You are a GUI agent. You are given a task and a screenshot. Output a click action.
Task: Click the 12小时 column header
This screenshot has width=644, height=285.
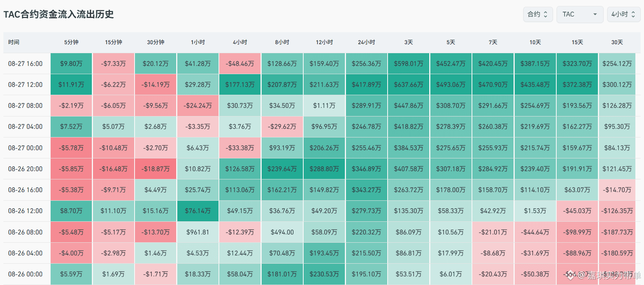(x=324, y=42)
